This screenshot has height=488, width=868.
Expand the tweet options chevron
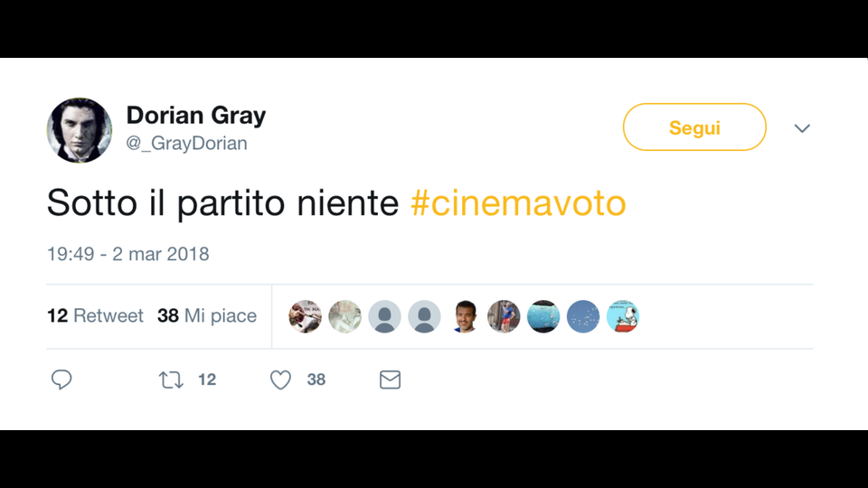[x=802, y=128]
